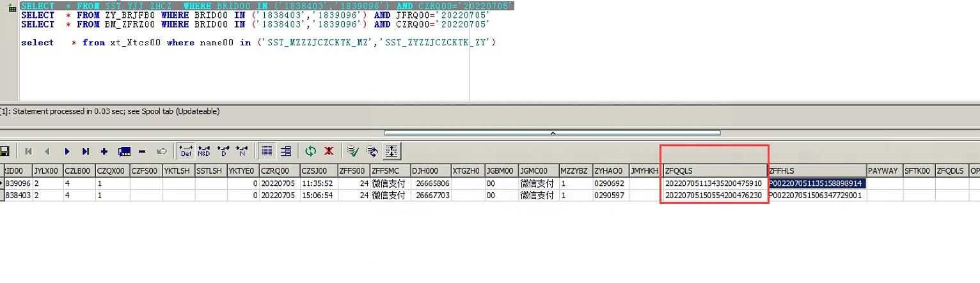Image resolution: width=980 pixels, height=283 pixels.
Task: Go to next record blue arrow
Action: (x=67, y=151)
